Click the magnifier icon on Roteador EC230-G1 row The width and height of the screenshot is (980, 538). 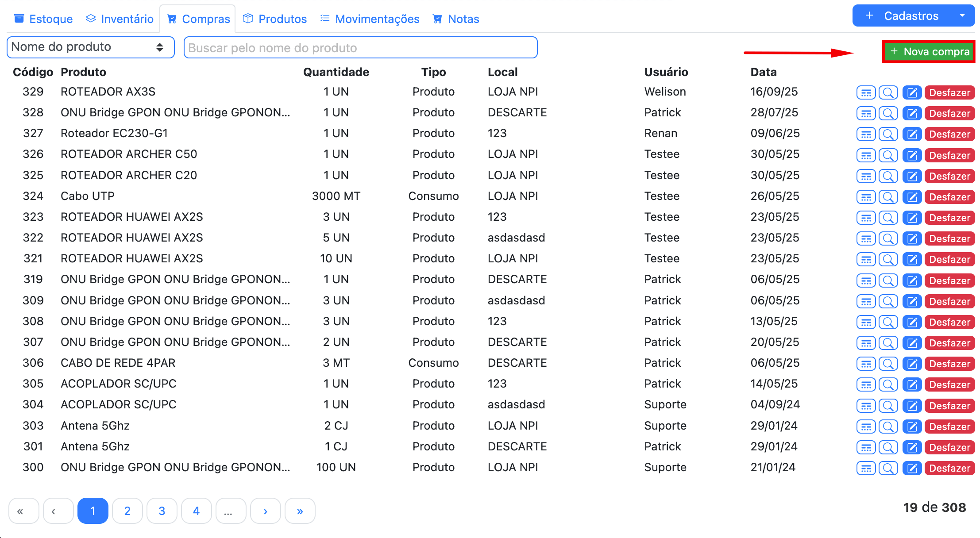[888, 134]
